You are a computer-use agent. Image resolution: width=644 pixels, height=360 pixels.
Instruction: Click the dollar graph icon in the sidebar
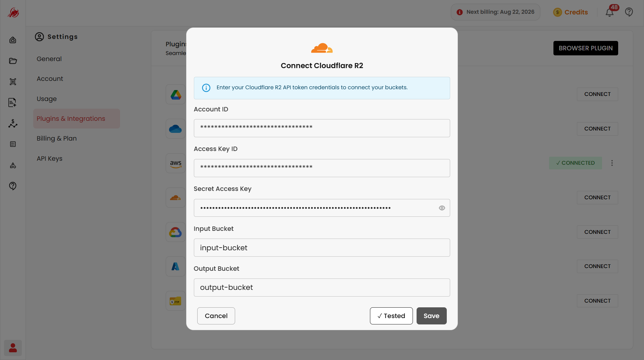coord(13,123)
